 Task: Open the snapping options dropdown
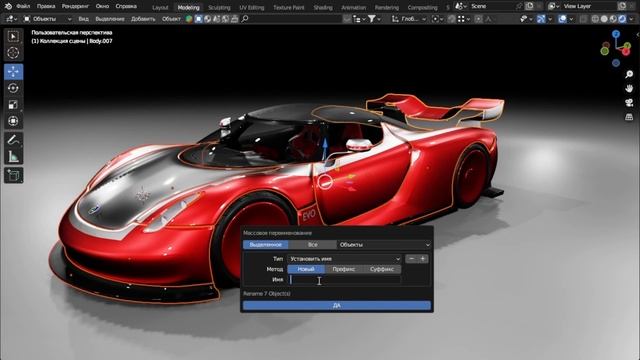465,19
